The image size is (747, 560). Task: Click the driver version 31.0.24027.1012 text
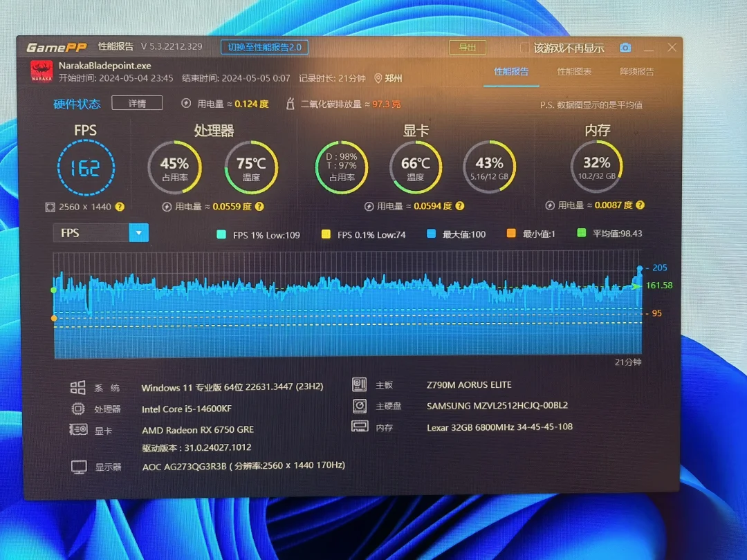point(196,447)
